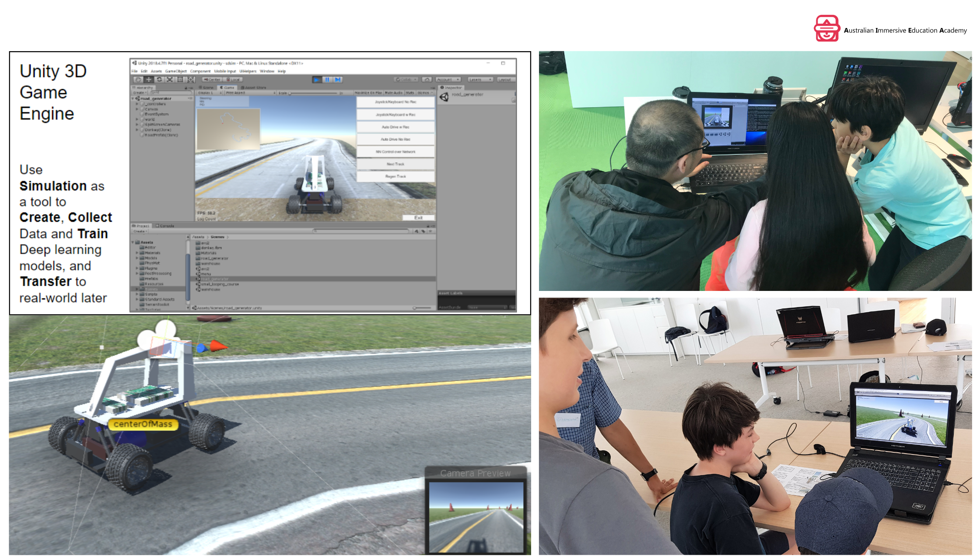Expand the Donkey(Clone) hierarchy item
This screenshot has height=560, width=980.
[137, 130]
